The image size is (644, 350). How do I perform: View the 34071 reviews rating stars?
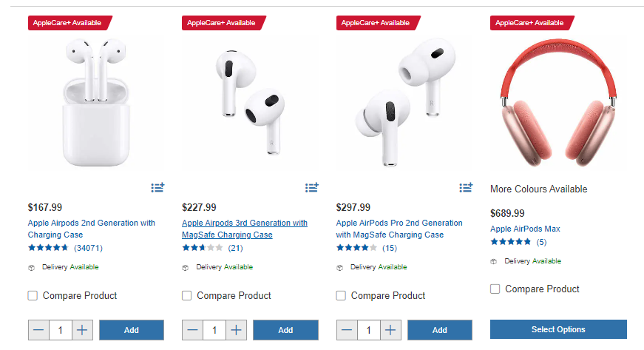pos(49,248)
